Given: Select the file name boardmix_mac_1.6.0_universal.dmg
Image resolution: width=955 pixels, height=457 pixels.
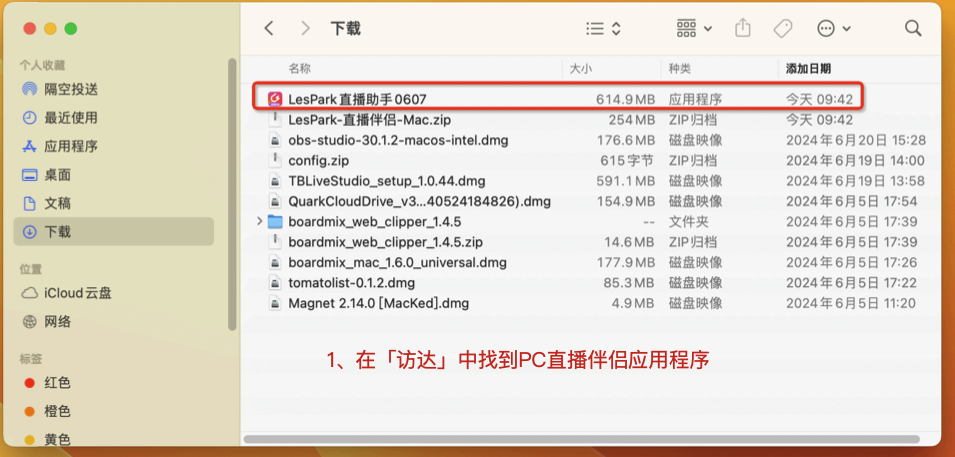Looking at the screenshot, I should click(398, 263).
